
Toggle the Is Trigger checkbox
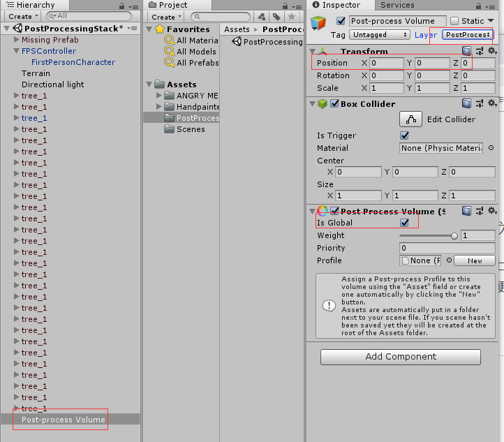404,135
